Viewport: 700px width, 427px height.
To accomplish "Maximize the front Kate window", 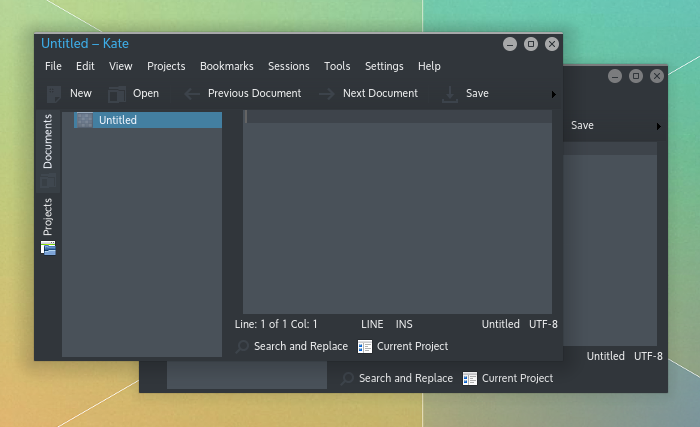I will (531, 44).
